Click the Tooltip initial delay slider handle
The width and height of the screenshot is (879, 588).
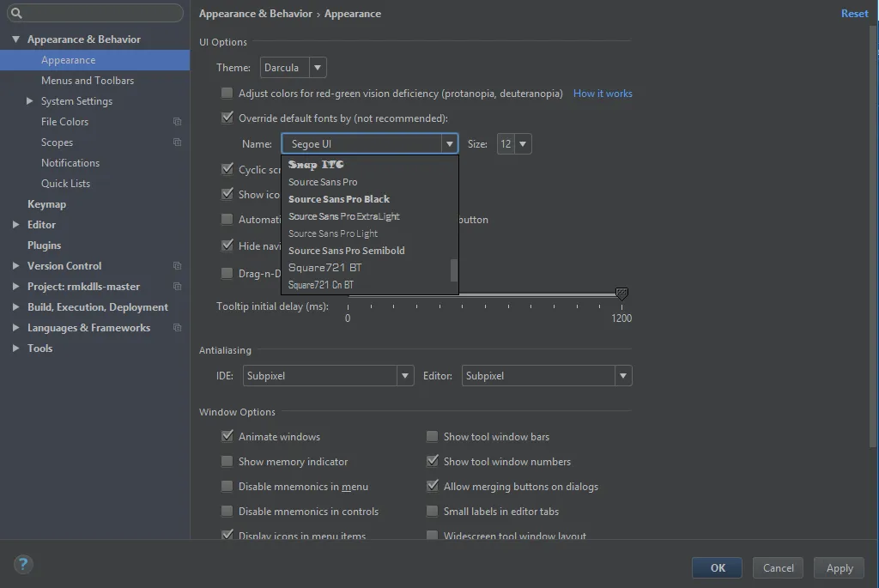click(x=622, y=294)
